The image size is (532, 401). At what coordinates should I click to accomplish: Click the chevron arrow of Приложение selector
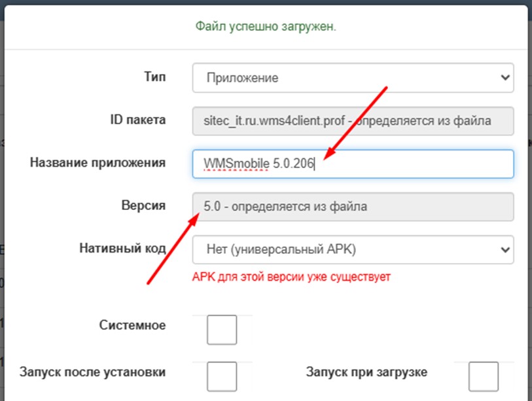504,77
